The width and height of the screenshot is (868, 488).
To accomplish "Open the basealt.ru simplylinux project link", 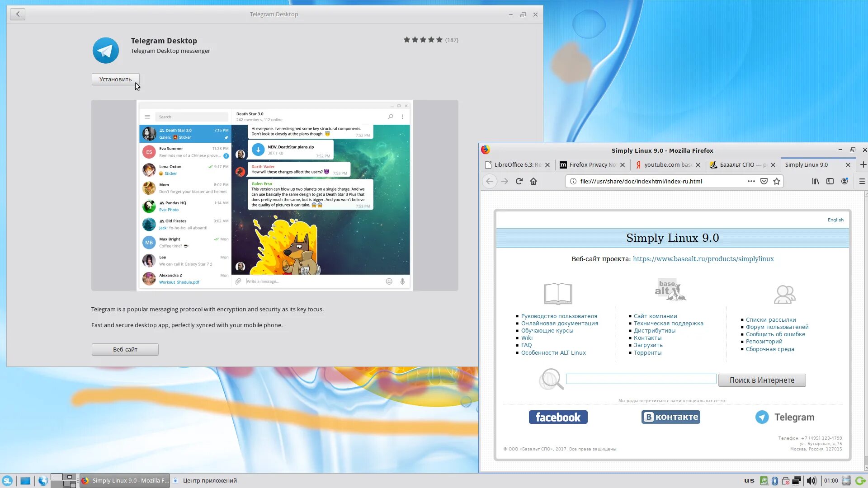I will click(x=703, y=259).
